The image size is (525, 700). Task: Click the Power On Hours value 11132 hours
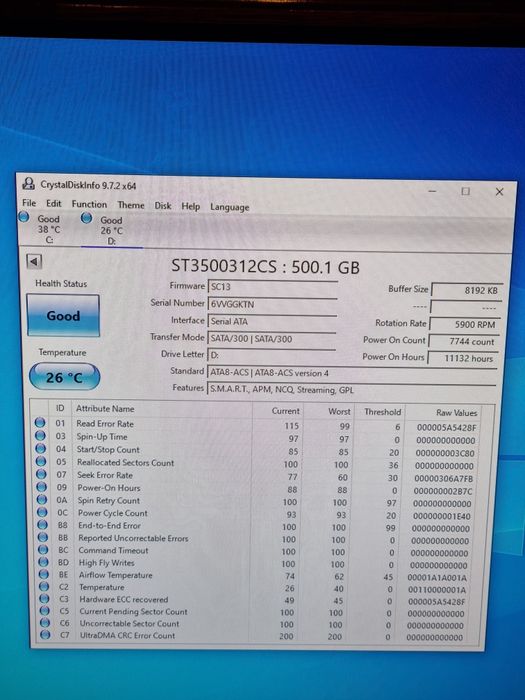coord(462,358)
